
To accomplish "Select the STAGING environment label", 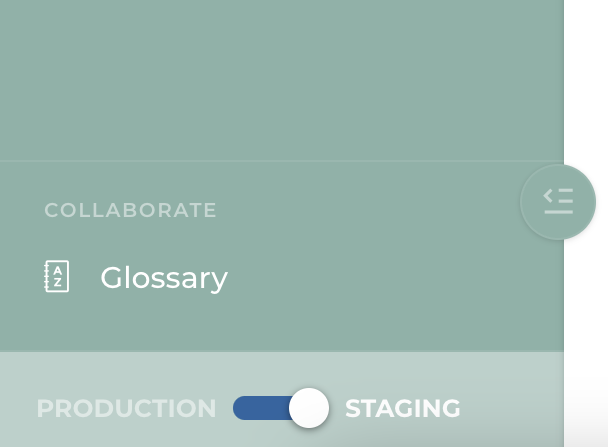I will [x=403, y=408].
